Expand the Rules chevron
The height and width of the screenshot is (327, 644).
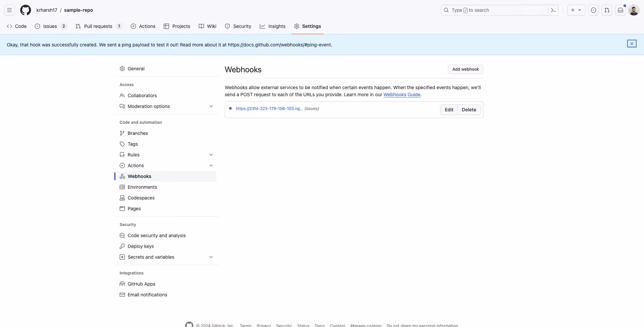(211, 155)
